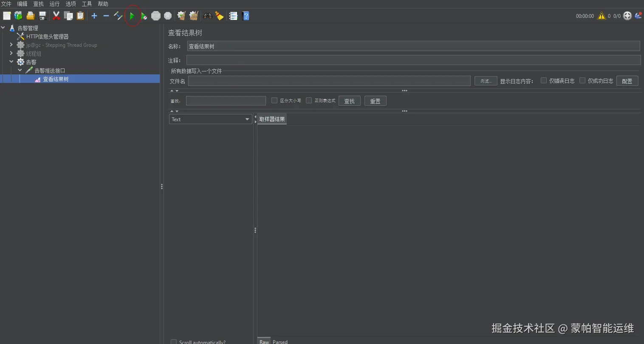Start the test with green play icon
Image resolution: width=644 pixels, height=344 pixels.
click(132, 16)
